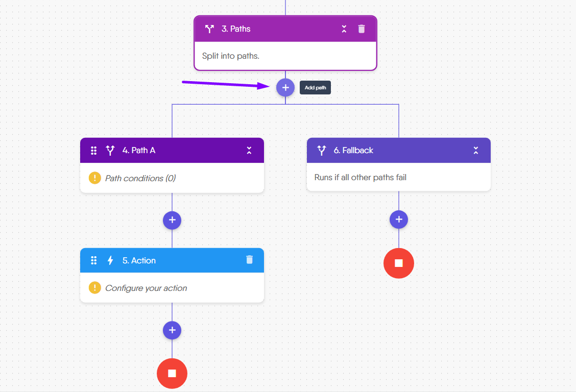Click the drag handle on Path A
576x392 pixels.
coord(94,151)
